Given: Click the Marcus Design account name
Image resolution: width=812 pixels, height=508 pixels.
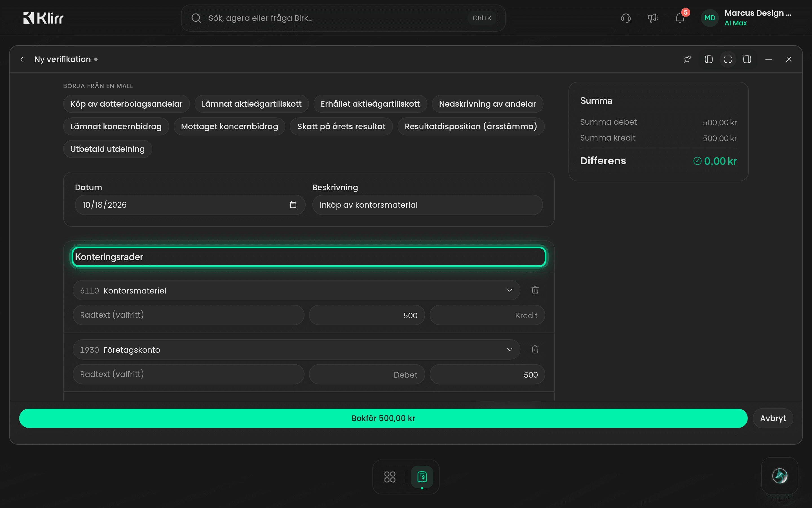Looking at the screenshot, I should click(758, 13).
